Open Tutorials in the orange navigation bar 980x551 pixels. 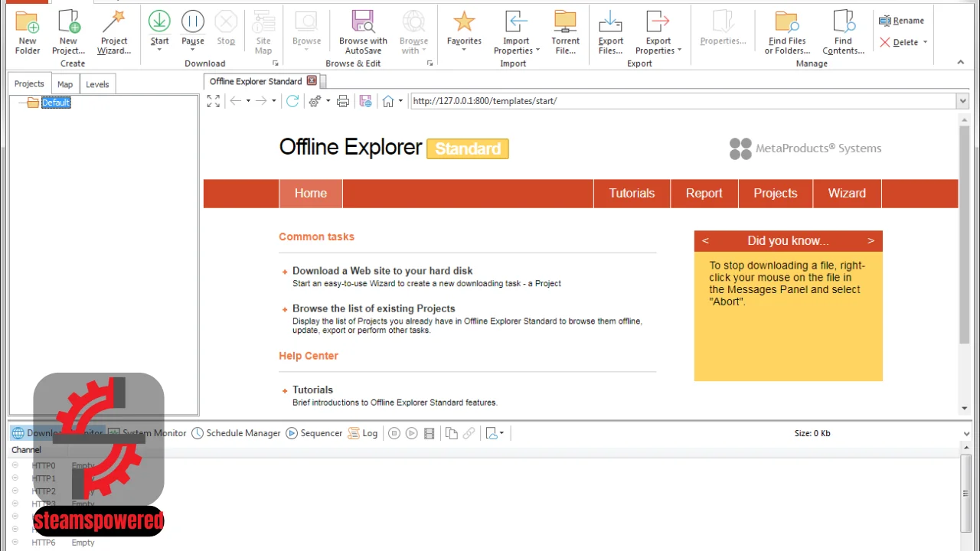click(632, 194)
